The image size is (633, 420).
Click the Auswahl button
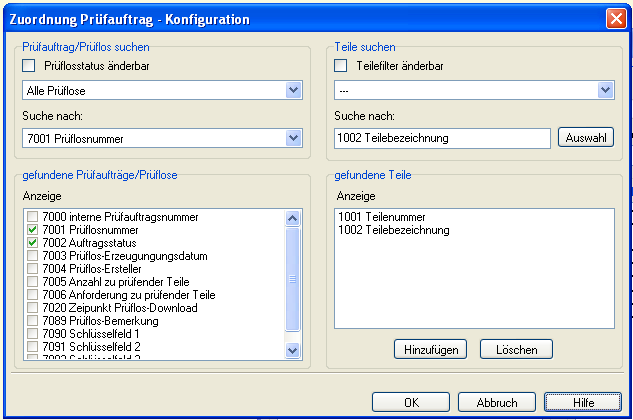[586, 138]
